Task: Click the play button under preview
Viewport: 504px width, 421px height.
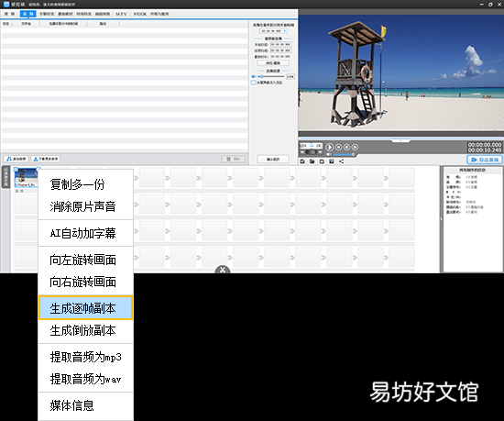Action: pos(330,147)
